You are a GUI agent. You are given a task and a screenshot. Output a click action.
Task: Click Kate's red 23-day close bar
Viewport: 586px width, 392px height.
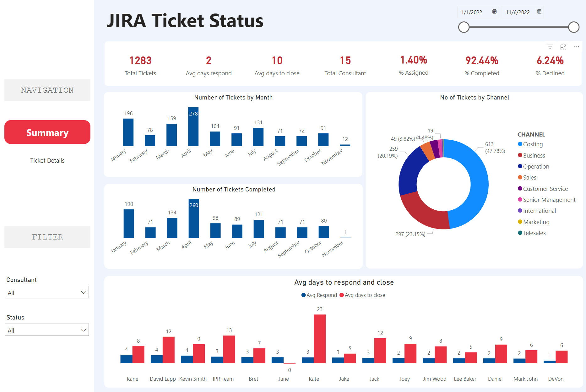[320, 339]
